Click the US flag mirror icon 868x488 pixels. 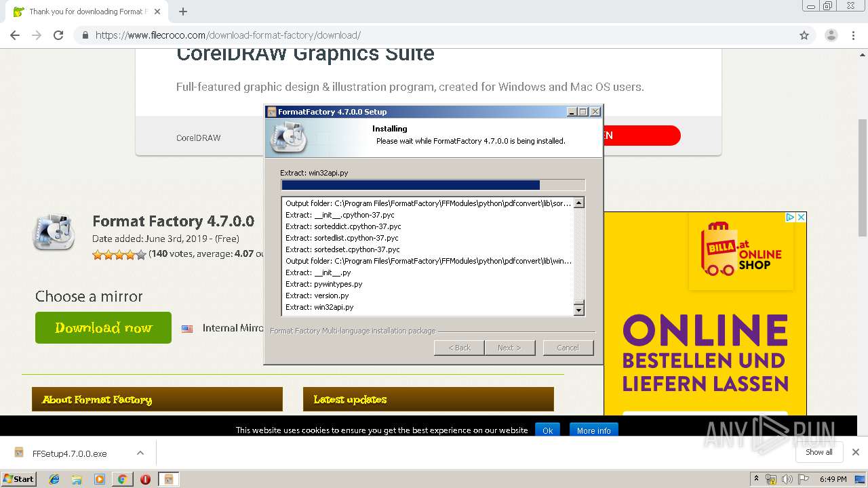point(187,329)
